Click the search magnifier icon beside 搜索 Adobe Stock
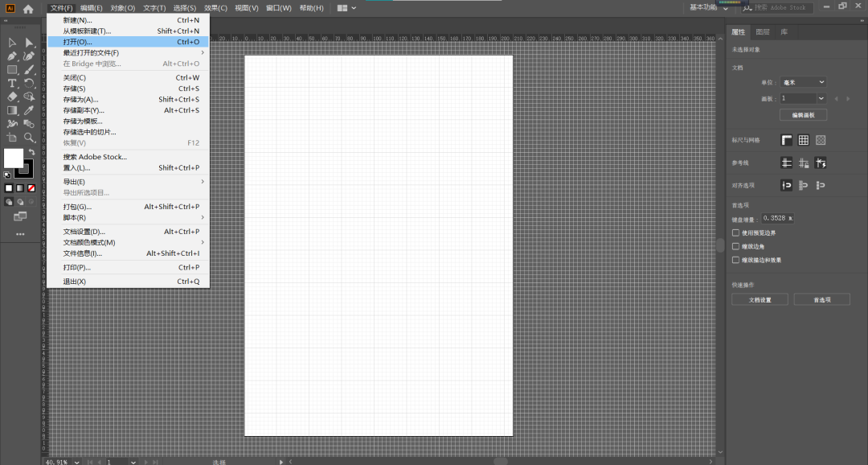 (747, 8)
